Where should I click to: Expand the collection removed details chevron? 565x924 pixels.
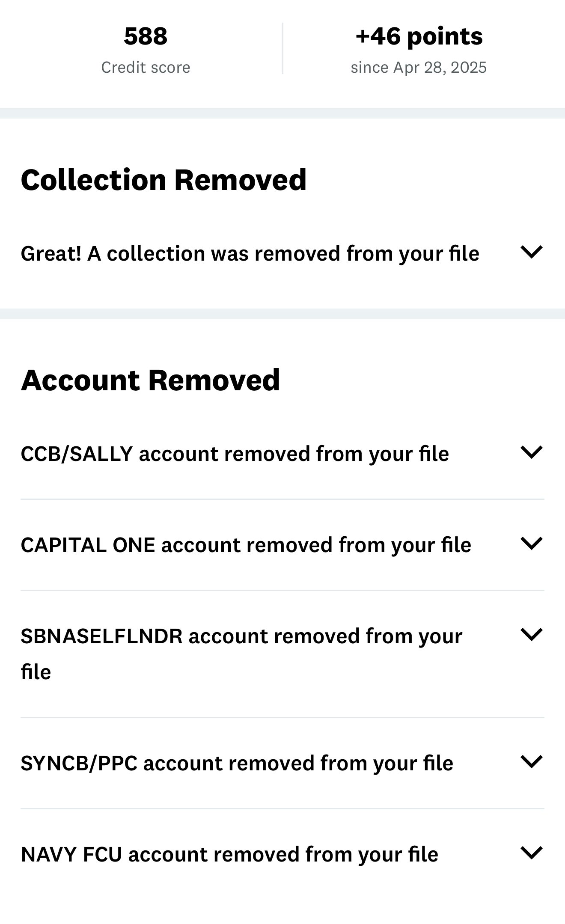532,252
